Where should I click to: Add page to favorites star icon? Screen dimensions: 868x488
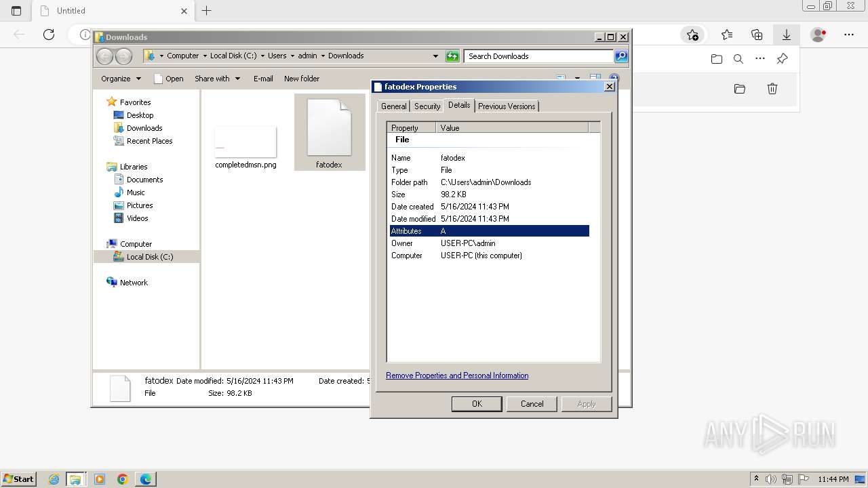click(x=692, y=35)
